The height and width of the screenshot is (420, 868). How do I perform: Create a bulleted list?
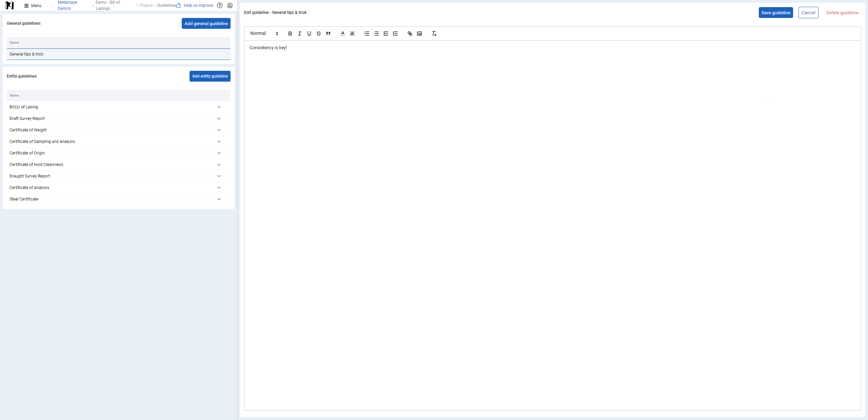point(376,34)
